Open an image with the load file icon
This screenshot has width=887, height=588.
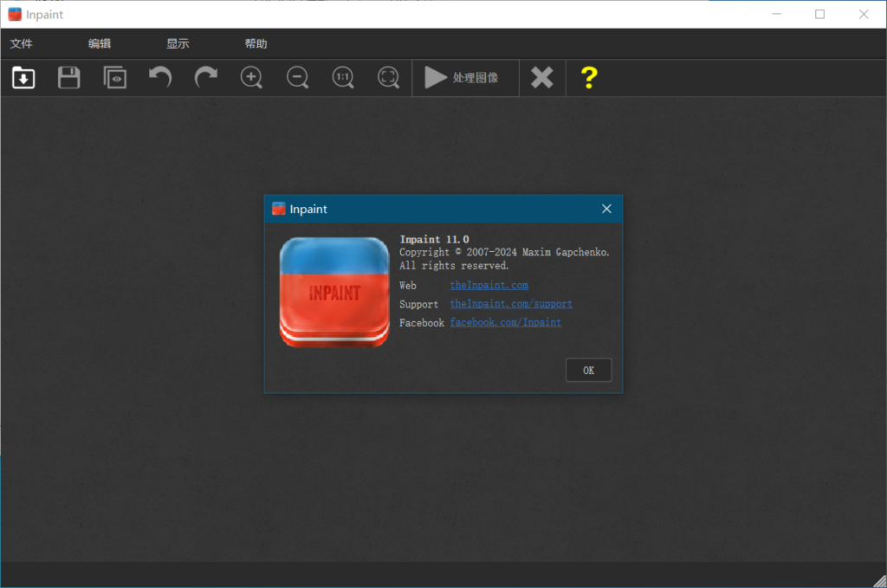point(23,77)
